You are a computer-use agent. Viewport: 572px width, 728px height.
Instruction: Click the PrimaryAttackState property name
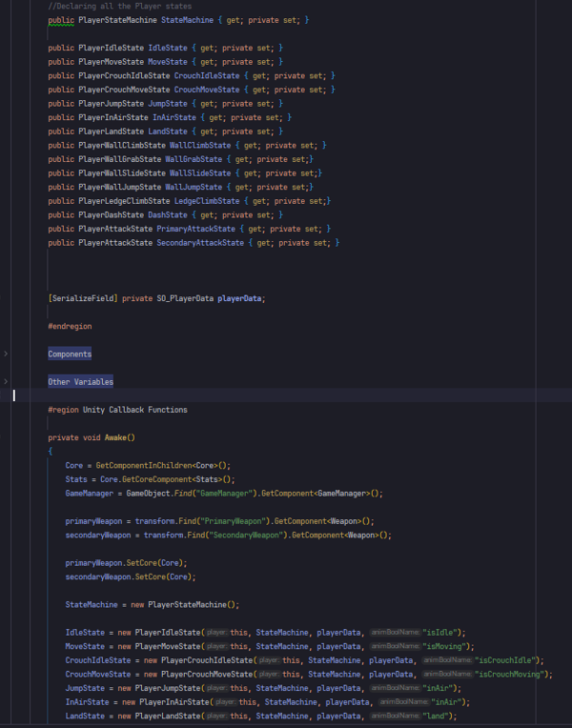pos(195,230)
